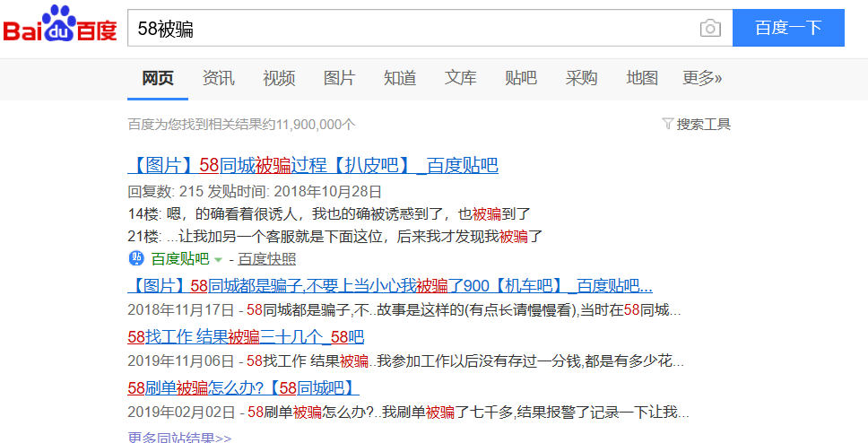Open the 知道 tab

tap(400, 78)
